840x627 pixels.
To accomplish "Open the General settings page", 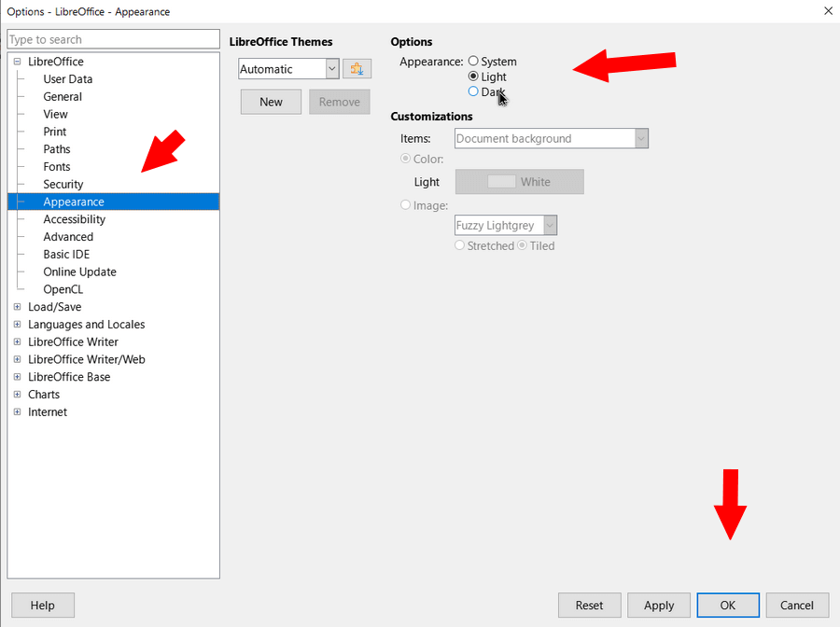I will point(63,96).
